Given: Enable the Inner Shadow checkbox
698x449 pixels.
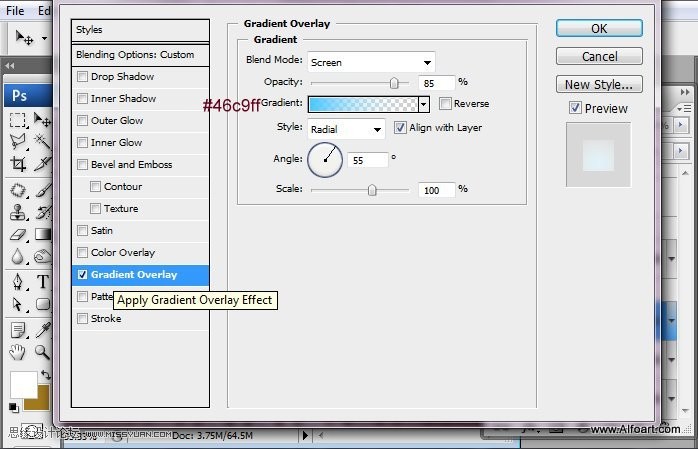Looking at the screenshot, I should (82, 98).
